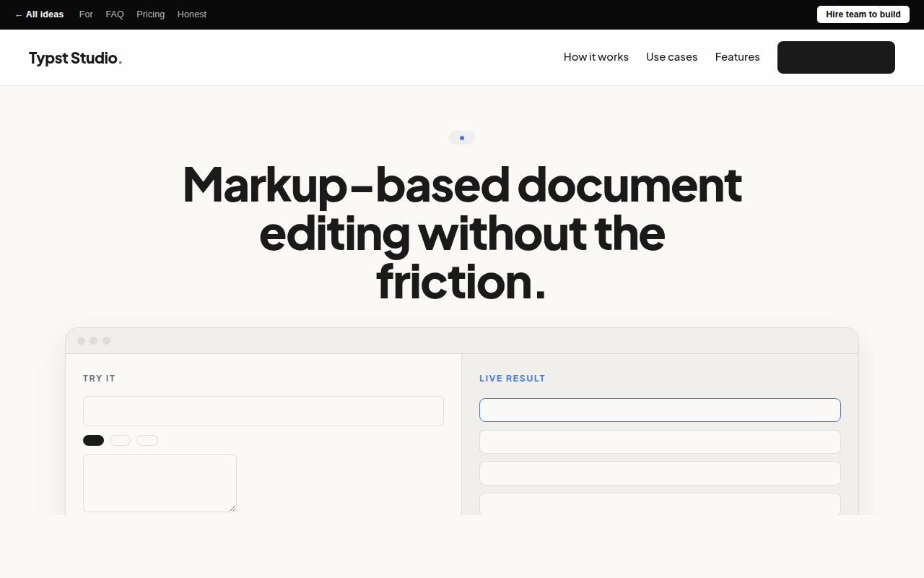
Task: Go to Use cases section
Action: pos(672,57)
